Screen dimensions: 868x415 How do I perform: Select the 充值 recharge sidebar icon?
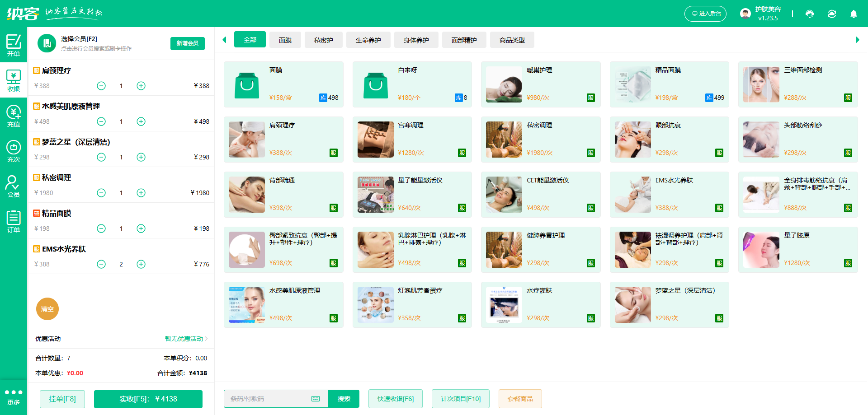tap(14, 116)
